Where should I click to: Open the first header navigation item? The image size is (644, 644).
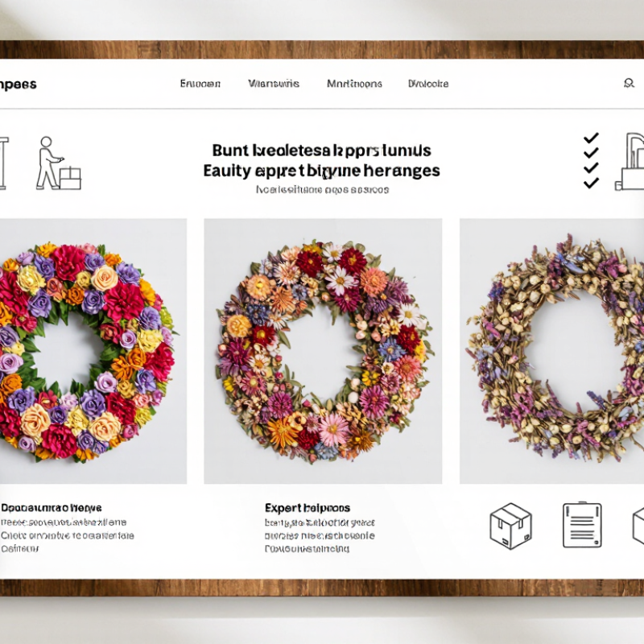(200, 84)
